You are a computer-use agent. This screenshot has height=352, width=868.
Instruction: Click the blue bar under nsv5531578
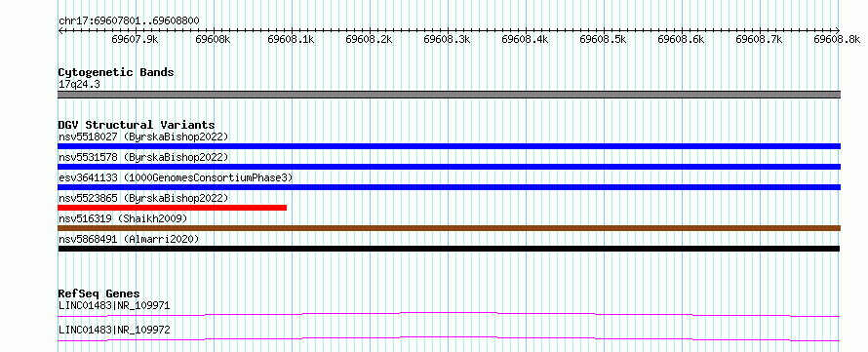[449, 167]
